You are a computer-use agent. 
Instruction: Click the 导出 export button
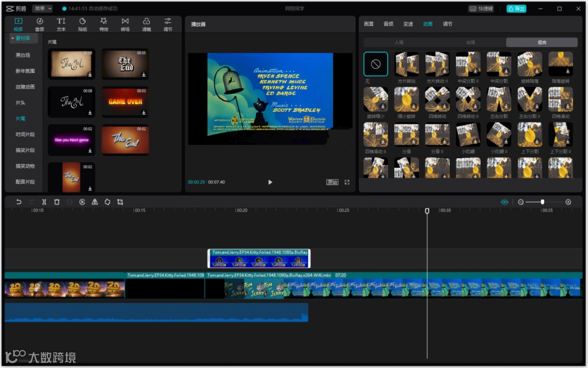coord(516,8)
